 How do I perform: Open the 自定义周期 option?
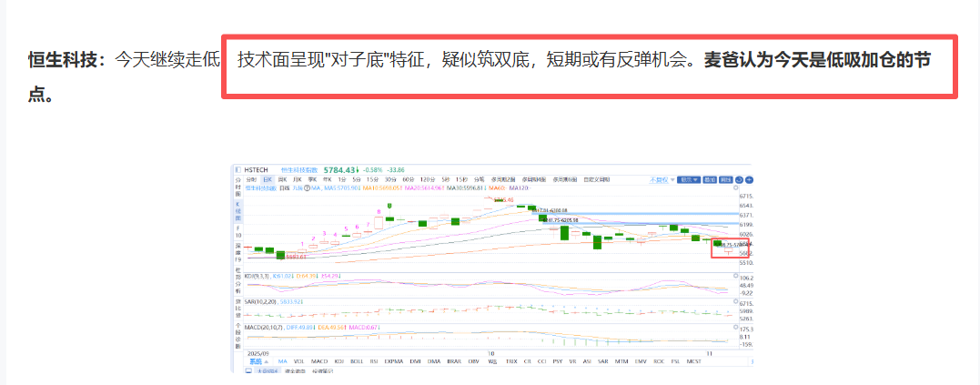click(596, 180)
